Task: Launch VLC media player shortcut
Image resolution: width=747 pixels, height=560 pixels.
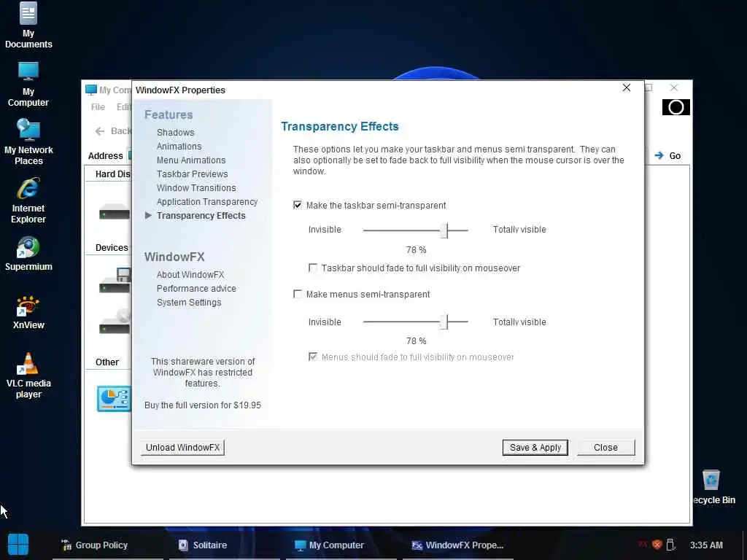Action: tap(28, 376)
